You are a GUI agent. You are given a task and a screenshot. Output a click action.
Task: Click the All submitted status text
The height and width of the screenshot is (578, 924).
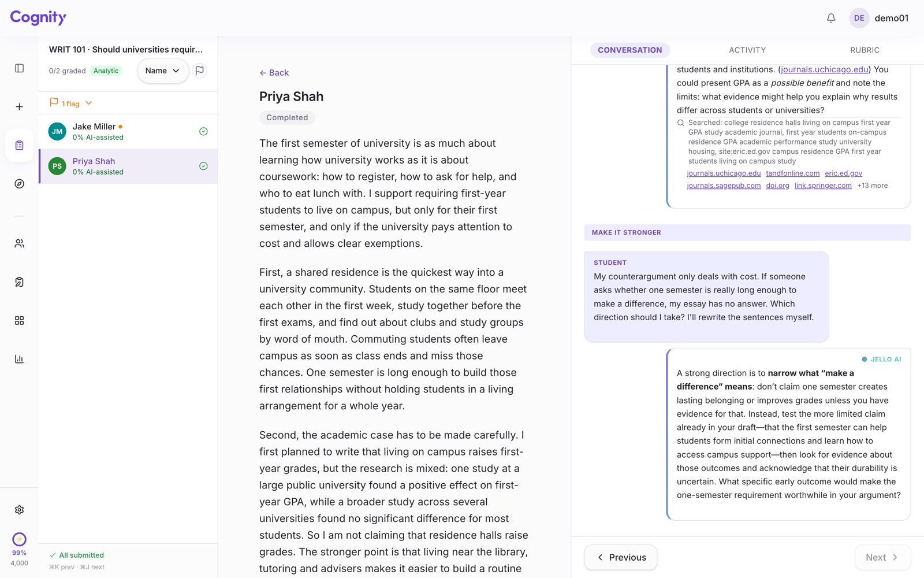click(77, 555)
